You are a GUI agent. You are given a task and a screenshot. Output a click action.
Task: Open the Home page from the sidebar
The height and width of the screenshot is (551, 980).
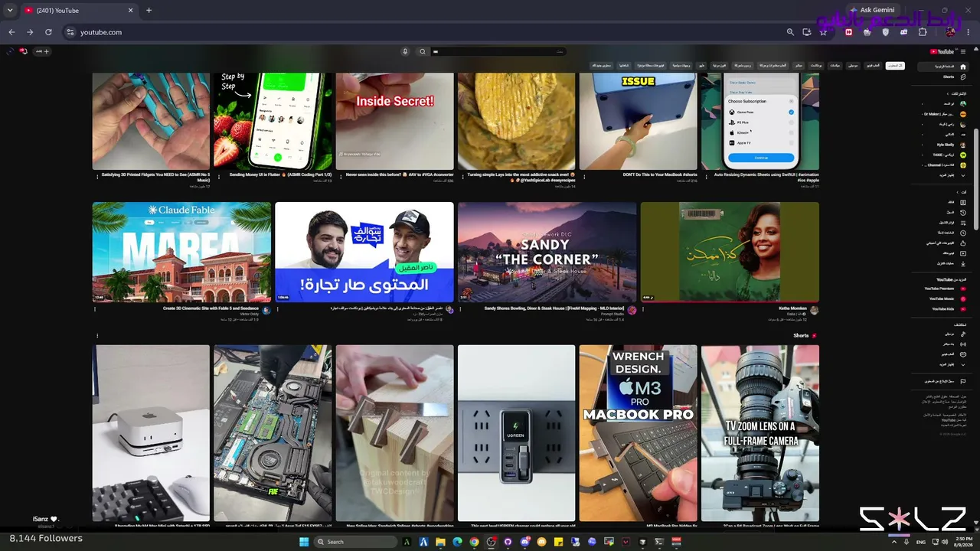(942, 67)
